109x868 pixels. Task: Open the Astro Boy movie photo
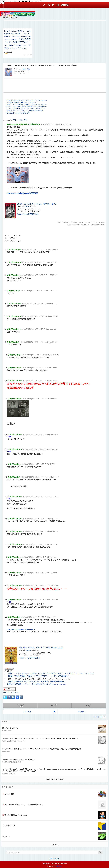click(x=18, y=175)
